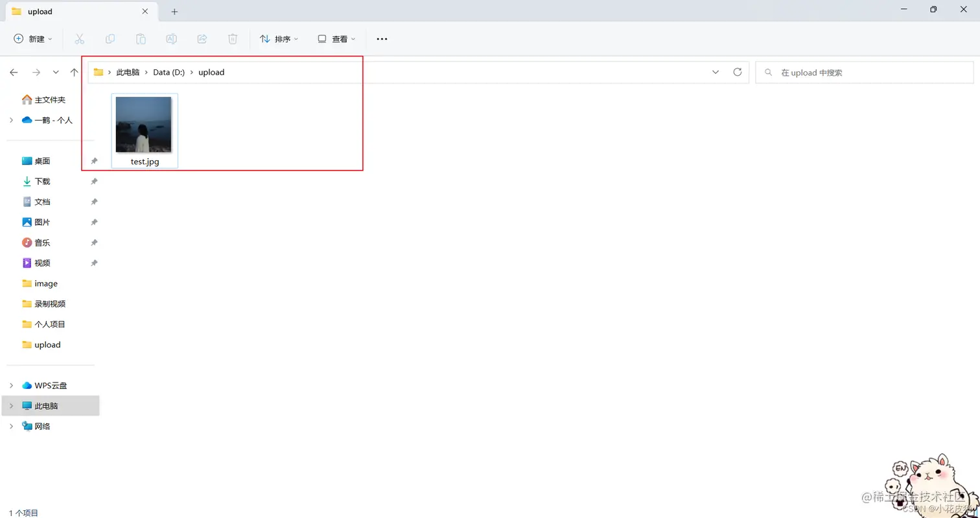Add a new tab with plus button
Image resolution: width=980 pixels, height=518 pixels.
(174, 12)
